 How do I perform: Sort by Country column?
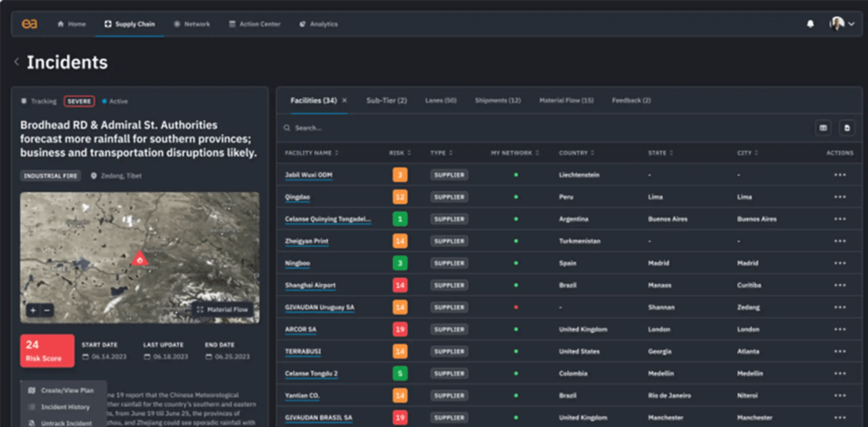coord(576,152)
